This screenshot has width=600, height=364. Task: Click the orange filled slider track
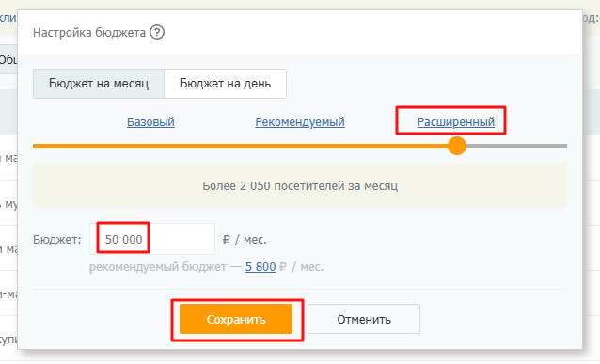[241, 146]
